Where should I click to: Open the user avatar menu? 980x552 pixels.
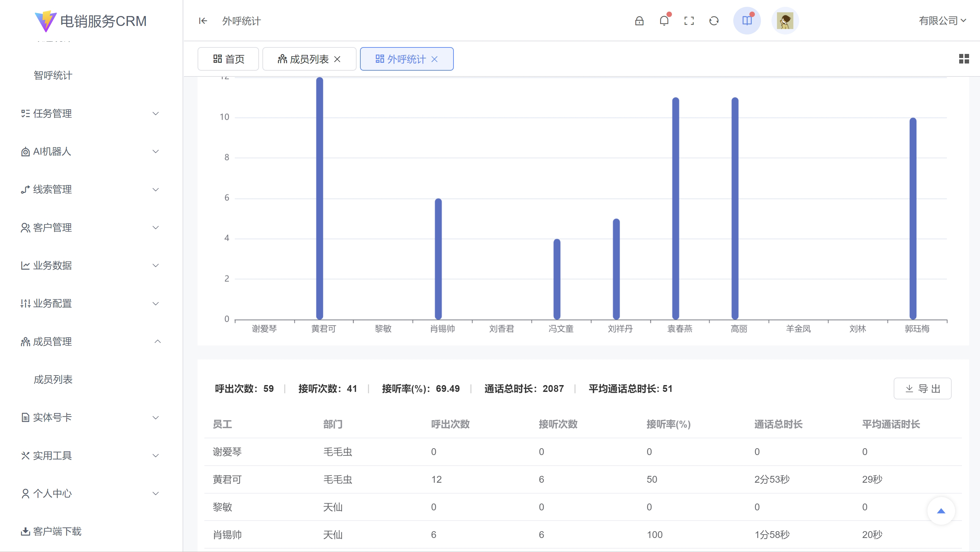(785, 20)
